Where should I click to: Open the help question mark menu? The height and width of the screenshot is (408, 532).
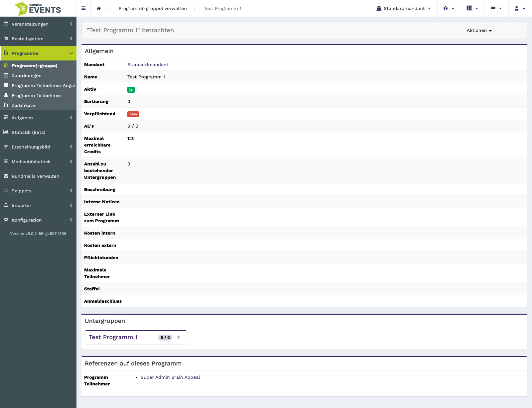tap(449, 8)
